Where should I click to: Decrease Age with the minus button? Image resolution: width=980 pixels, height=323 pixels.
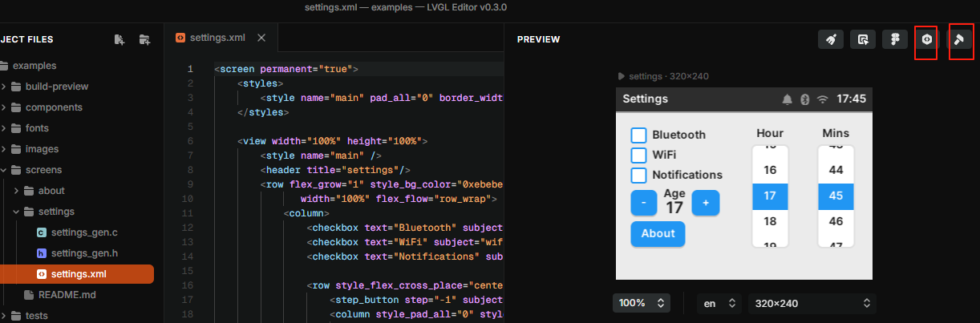[x=644, y=203]
